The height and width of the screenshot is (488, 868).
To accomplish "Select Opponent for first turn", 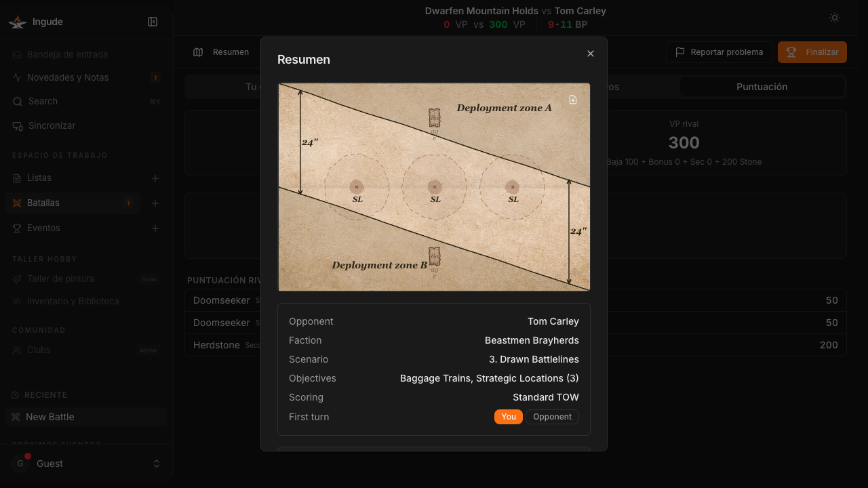I will click(552, 417).
